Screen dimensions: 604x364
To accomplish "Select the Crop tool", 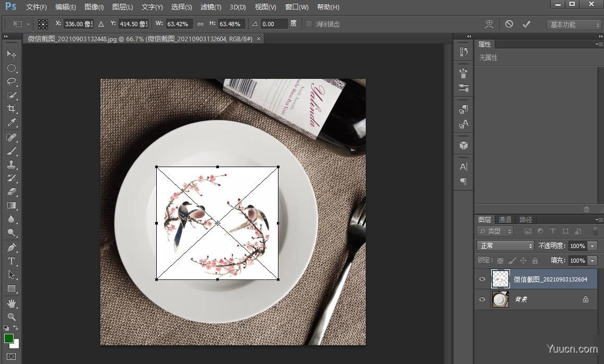I will coord(11,109).
